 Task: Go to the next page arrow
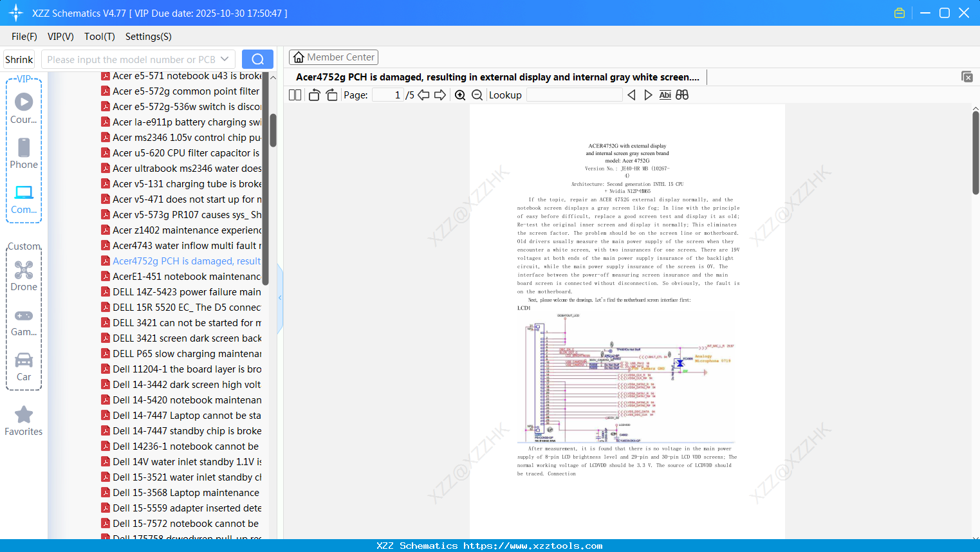tap(440, 95)
